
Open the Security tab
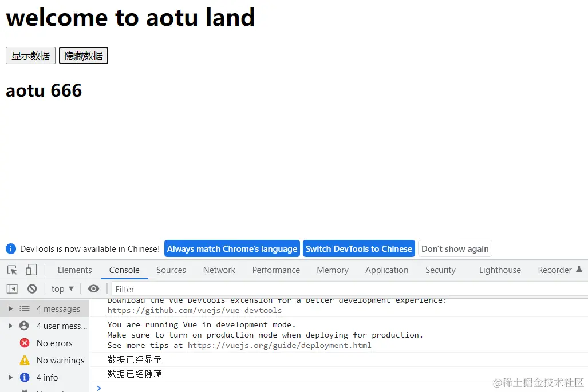(440, 270)
